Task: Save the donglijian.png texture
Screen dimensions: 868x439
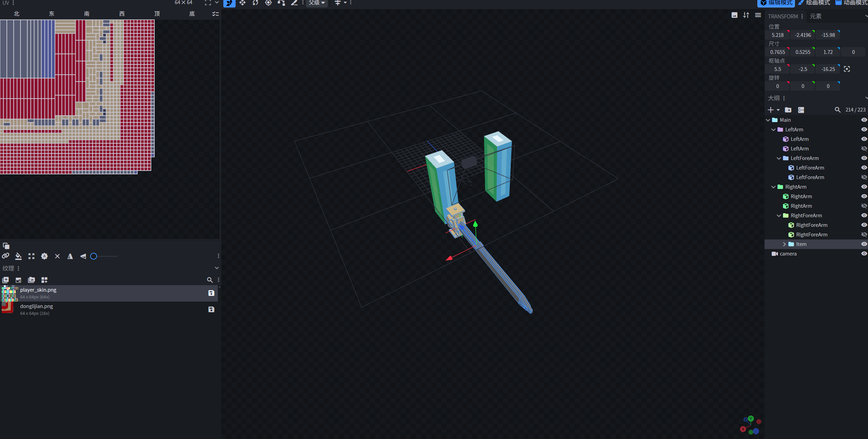Action: coord(211,309)
